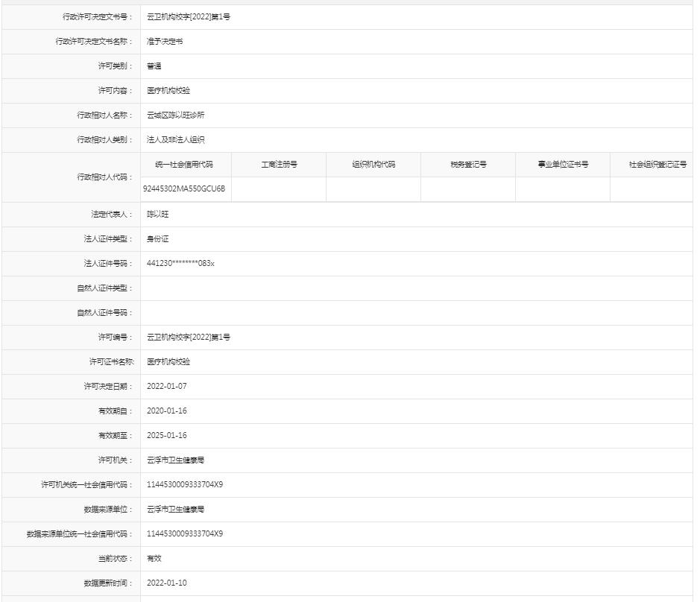The height and width of the screenshot is (602, 700).
Task: Click the 组织机构代码 column header
Action: point(373,165)
